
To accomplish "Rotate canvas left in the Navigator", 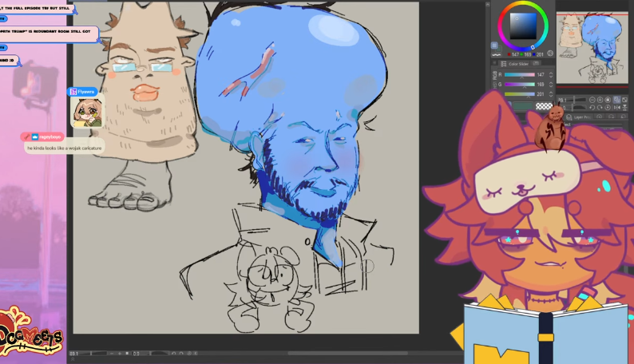I will [x=592, y=108].
